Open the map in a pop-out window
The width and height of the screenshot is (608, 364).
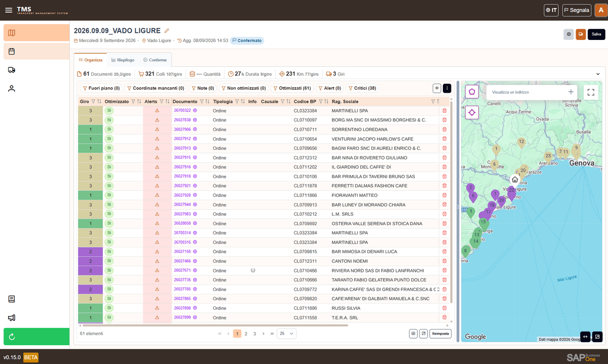pyautogui.click(x=597, y=337)
